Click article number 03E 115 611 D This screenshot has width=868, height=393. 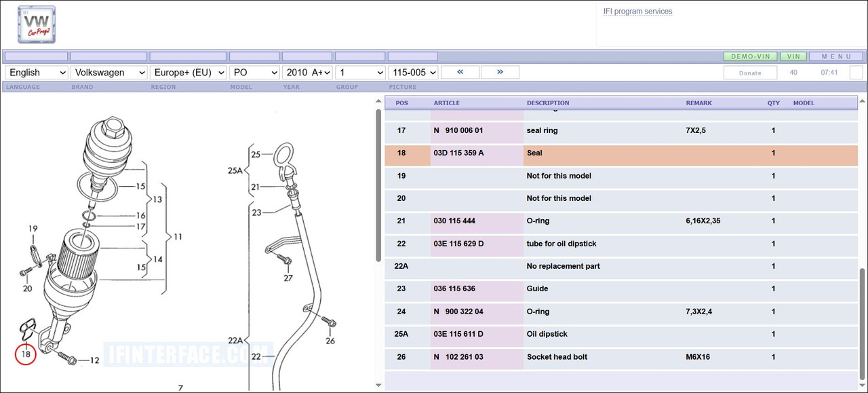[x=458, y=334]
